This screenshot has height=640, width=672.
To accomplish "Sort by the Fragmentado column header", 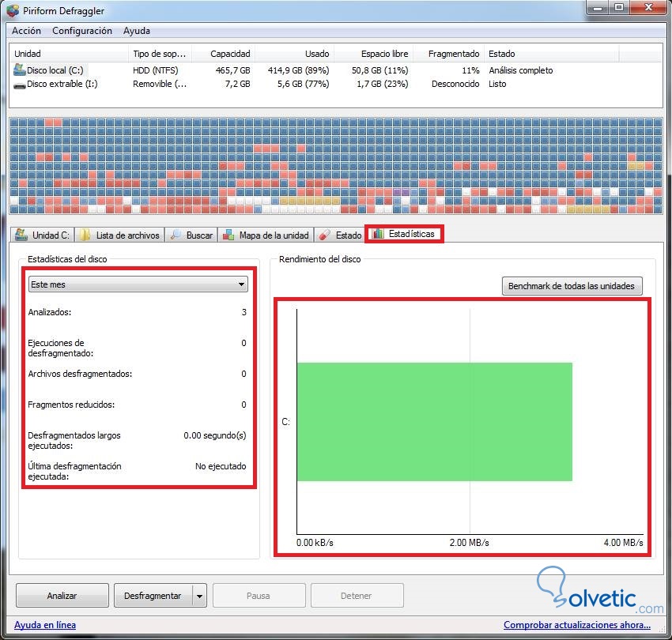I will [x=448, y=54].
